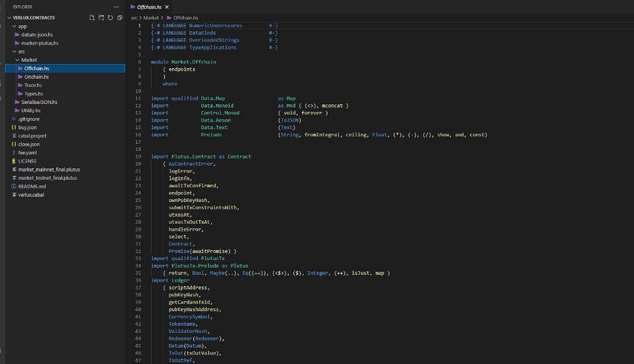Click "import Ledger" code line
Screen dimensions: 634x364
click(x=170, y=280)
